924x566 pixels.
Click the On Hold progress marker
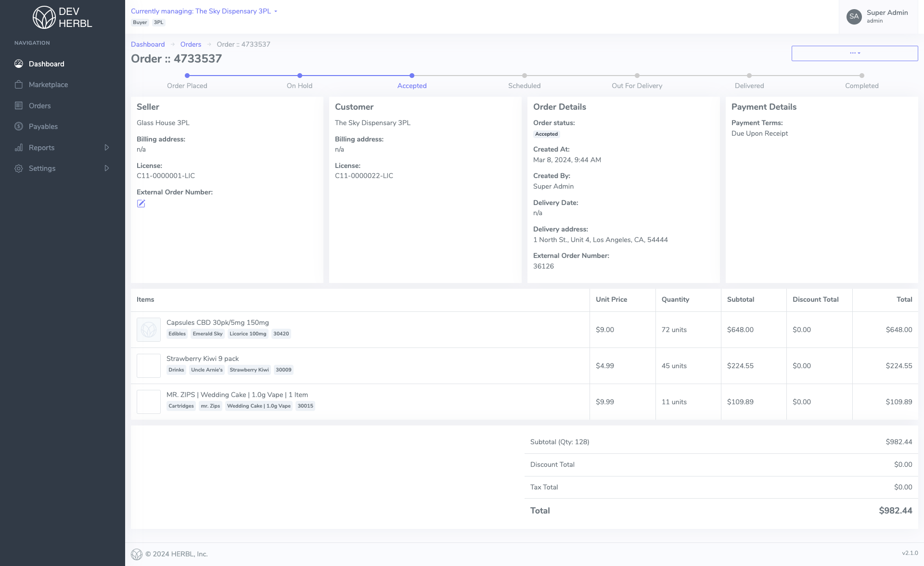(300, 76)
